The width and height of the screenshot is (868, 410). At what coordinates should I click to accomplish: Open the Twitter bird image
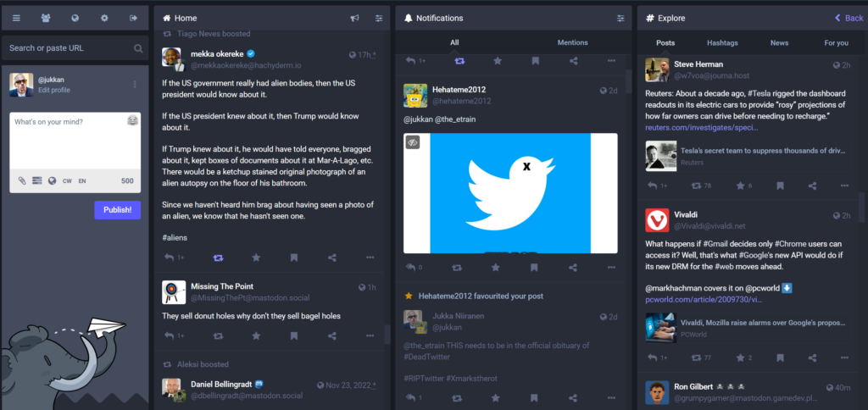point(510,193)
